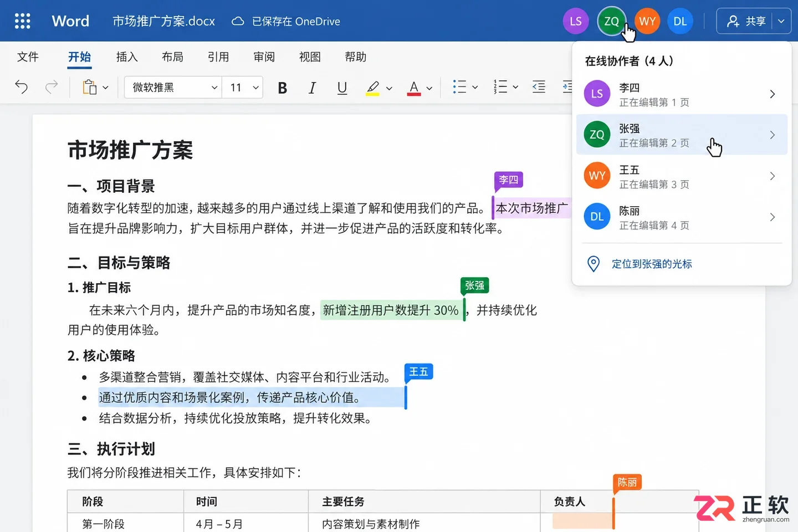Redo the last action

tap(52, 87)
